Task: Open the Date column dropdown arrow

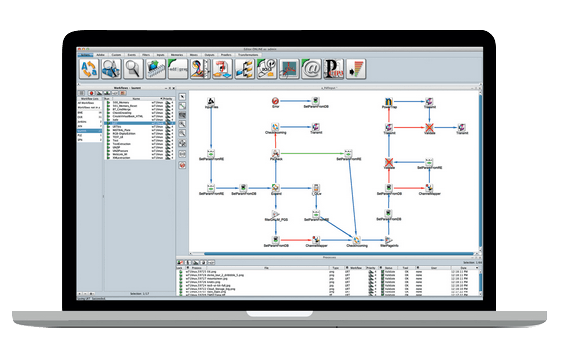Action: click(x=477, y=268)
